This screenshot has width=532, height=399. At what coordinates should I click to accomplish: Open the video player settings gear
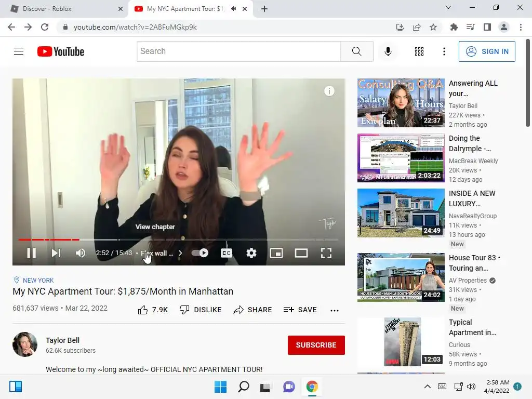(251, 253)
